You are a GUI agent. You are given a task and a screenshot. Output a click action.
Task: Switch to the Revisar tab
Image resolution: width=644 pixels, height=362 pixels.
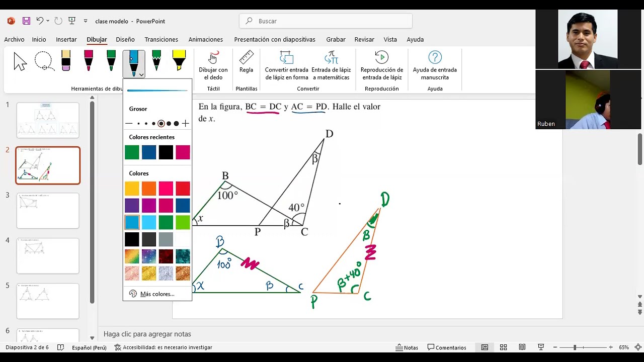tap(364, 39)
